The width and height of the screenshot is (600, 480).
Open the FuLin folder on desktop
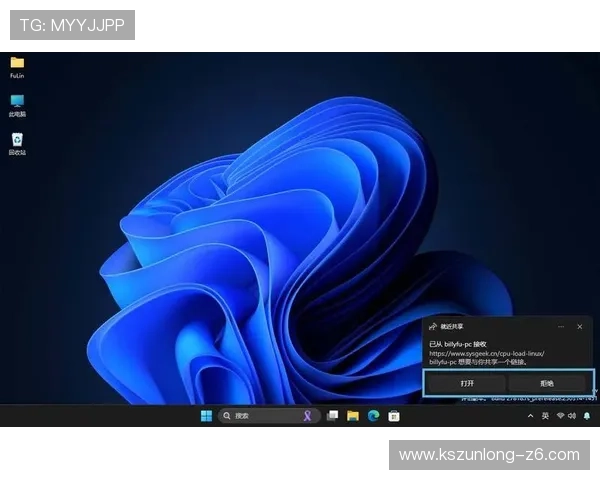(x=17, y=63)
